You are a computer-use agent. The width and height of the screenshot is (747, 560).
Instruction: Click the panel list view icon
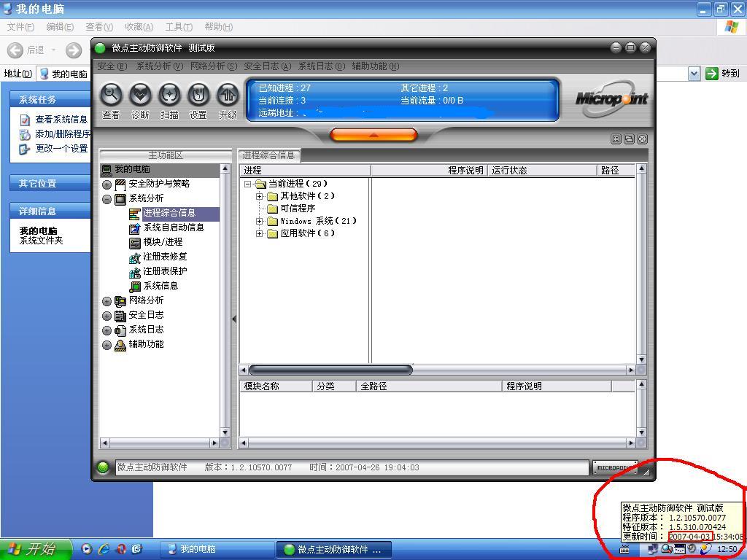[616, 139]
